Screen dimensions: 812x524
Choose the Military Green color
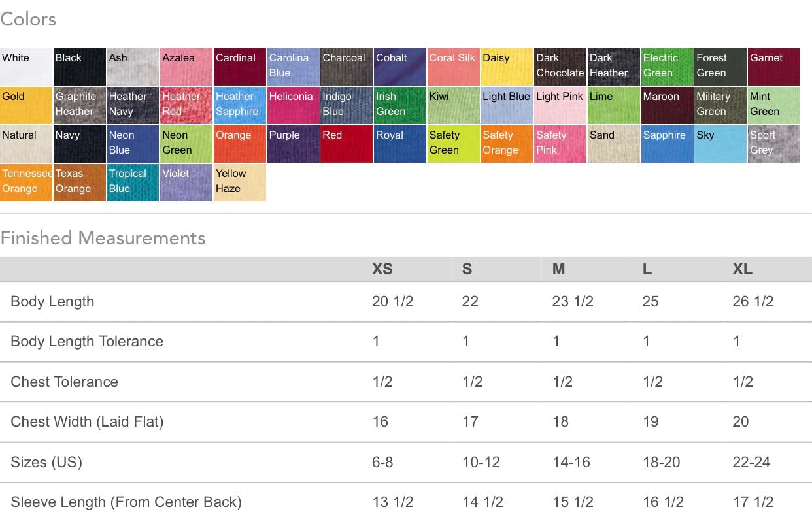720,105
